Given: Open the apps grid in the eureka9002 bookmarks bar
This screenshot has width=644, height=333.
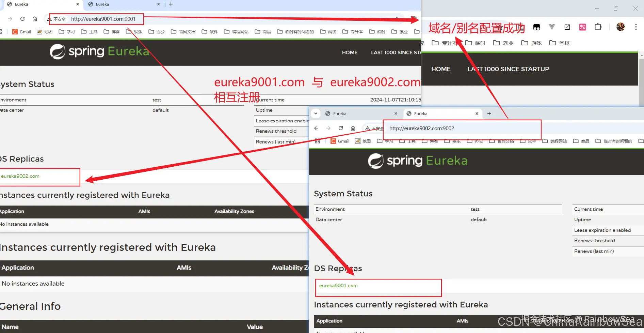Looking at the screenshot, I should click(317, 141).
